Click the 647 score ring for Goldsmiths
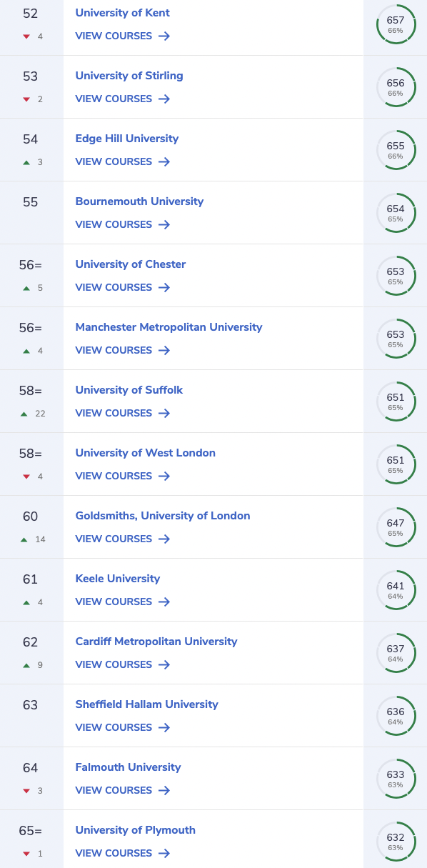The height and width of the screenshot is (868, 427). 396,527
